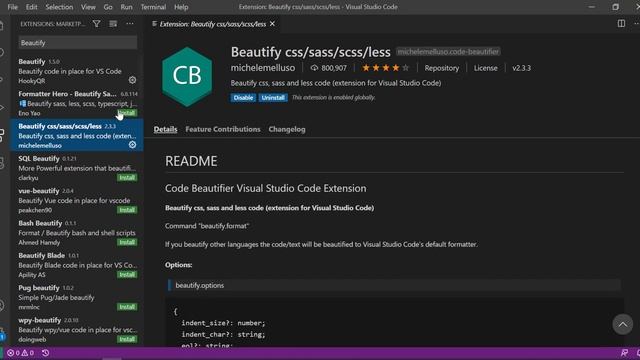Open gear settings for Beautify HookyQR
The width and height of the screenshot is (640, 360).
(132, 80)
